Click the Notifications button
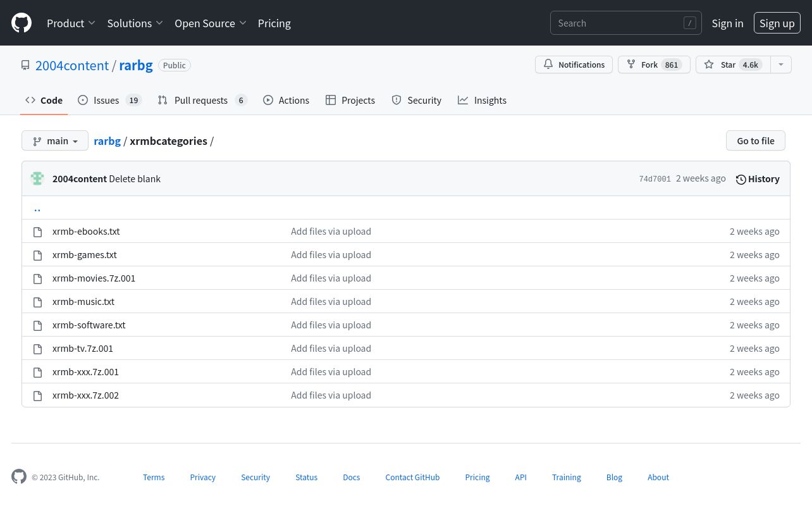 (574, 65)
